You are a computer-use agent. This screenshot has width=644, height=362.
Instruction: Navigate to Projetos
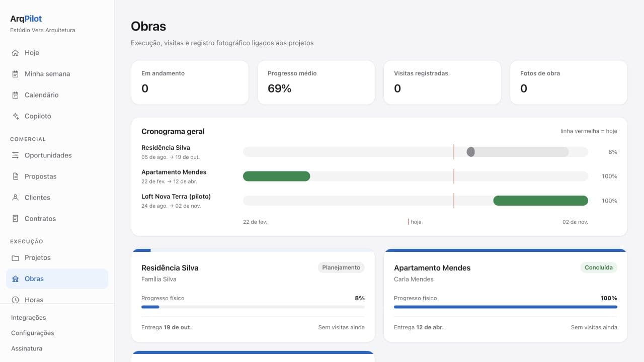pos(57,258)
